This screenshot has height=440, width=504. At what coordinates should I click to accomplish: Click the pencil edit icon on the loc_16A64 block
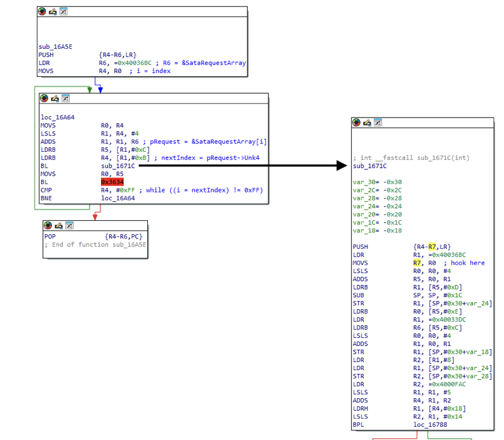[55, 98]
